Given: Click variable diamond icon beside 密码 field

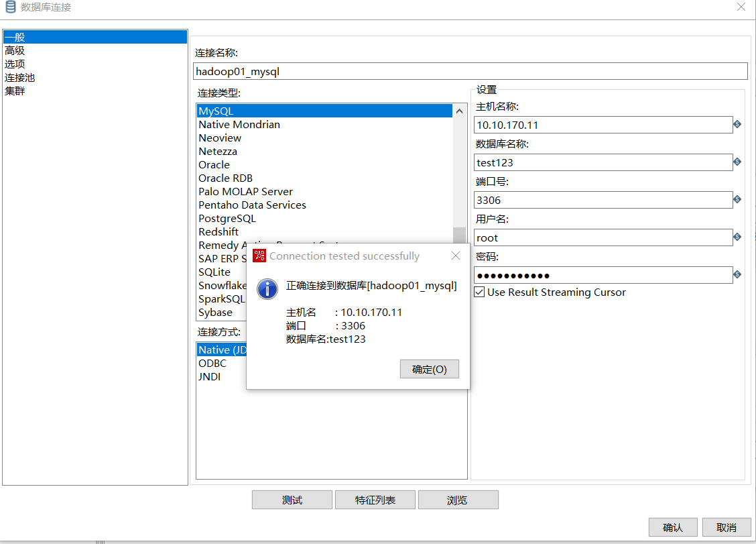Looking at the screenshot, I should (737, 274).
